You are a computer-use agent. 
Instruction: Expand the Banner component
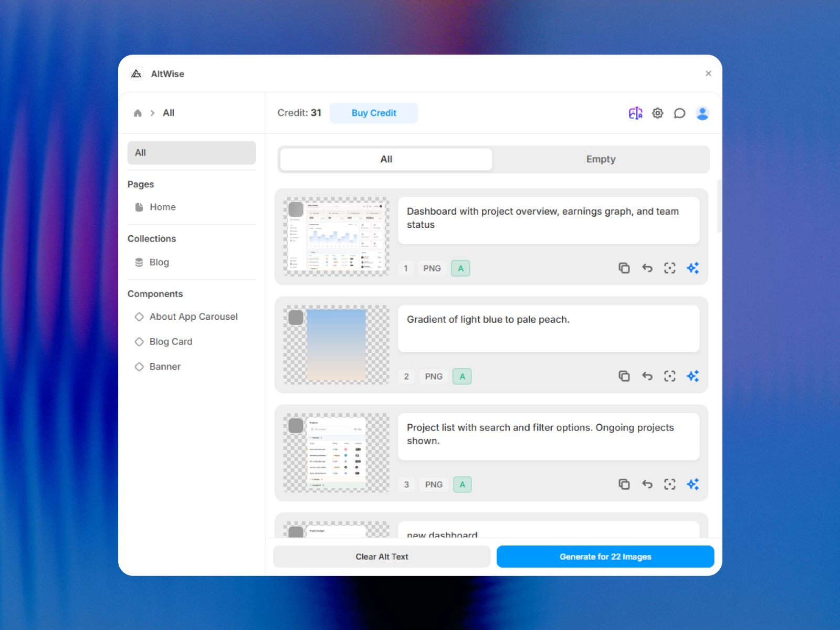point(165,366)
